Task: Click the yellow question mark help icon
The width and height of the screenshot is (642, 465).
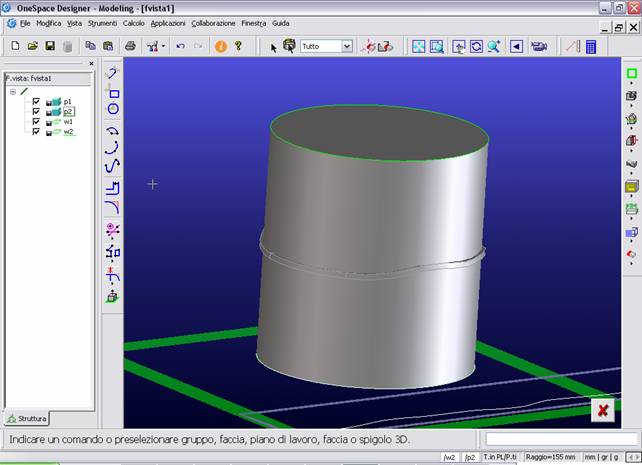Action: [x=238, y=46]
